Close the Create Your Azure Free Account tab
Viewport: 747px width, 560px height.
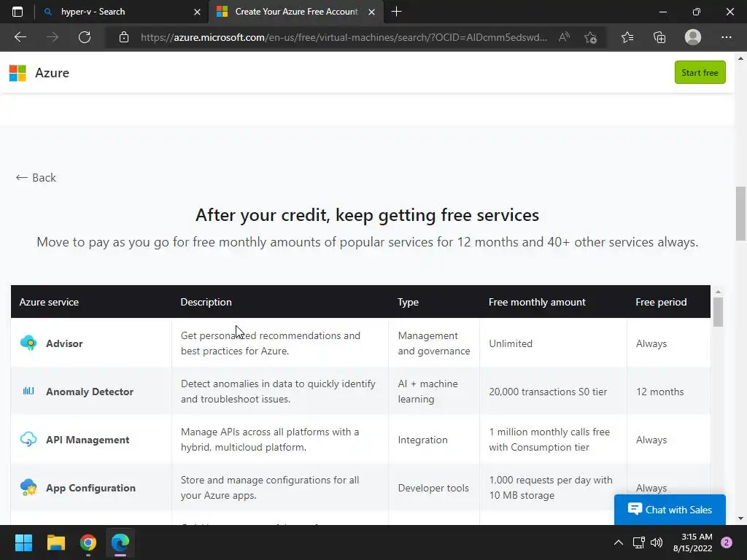[371, 12]
